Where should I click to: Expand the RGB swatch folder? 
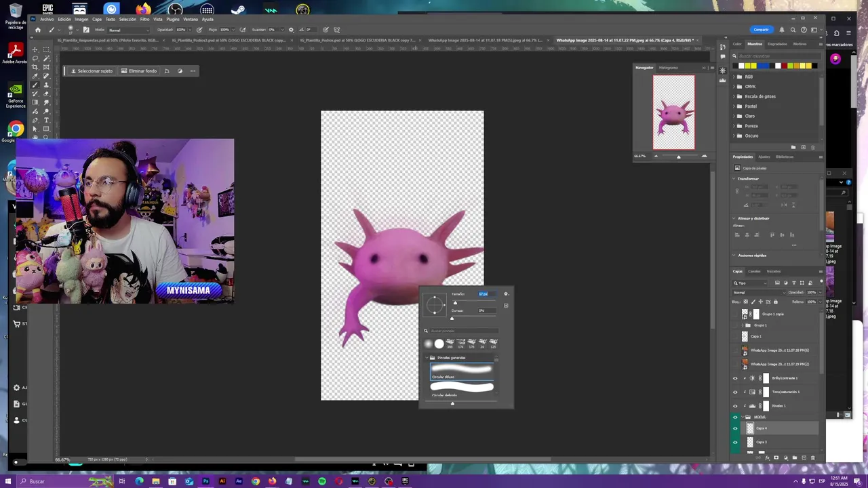(734, 77)
